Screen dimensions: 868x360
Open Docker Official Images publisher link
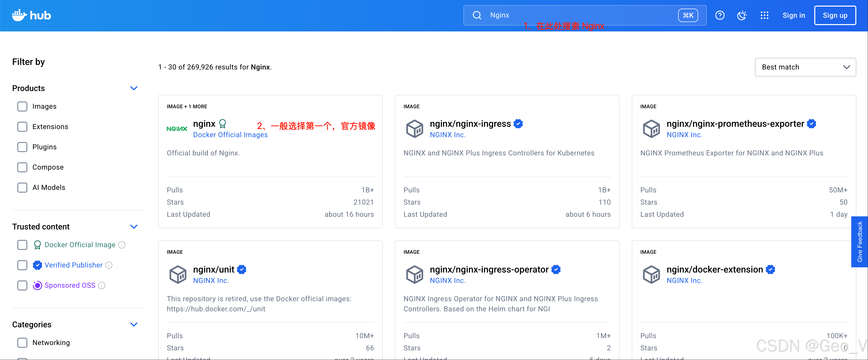(230, 135)
